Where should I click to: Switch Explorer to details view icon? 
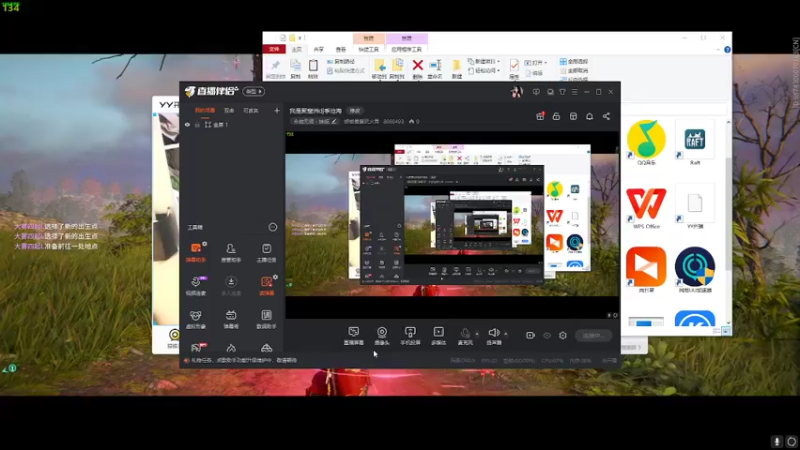(x=717, y=331)
